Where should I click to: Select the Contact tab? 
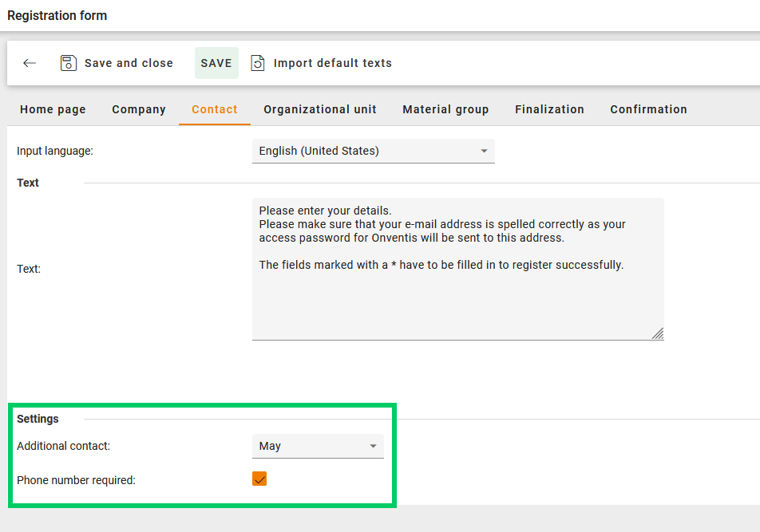point(215,109)
